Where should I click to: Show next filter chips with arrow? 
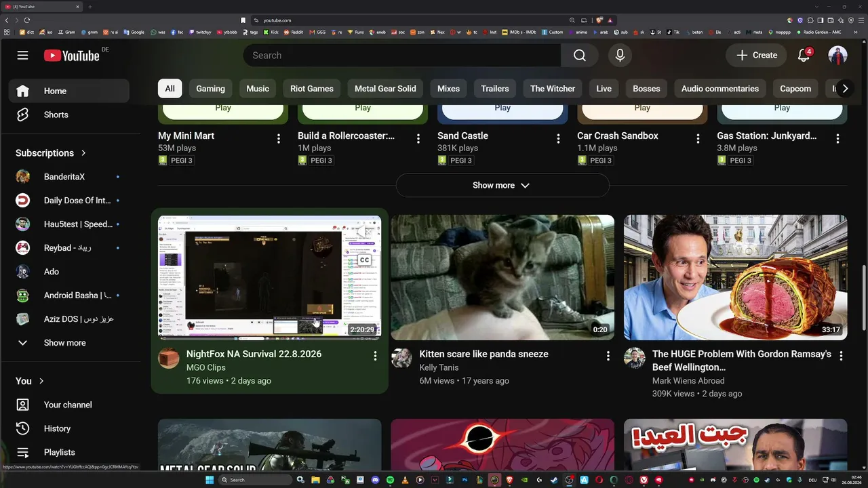(x=845, y=89)
